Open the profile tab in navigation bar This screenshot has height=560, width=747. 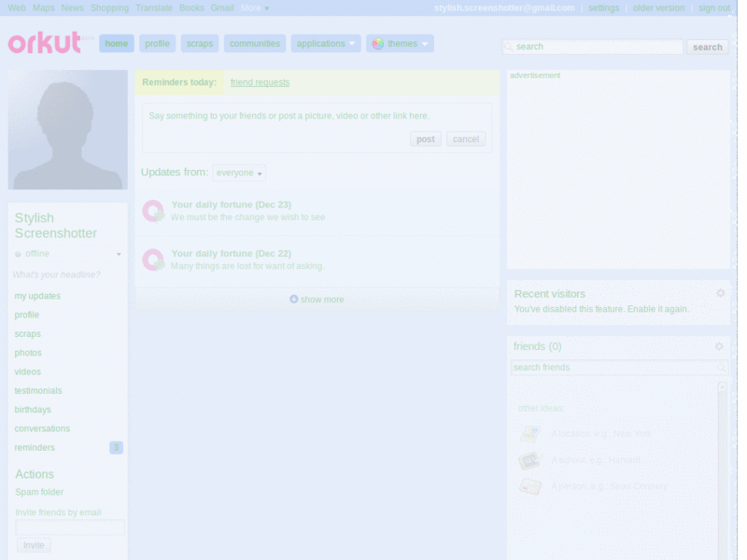click(157, 44)
